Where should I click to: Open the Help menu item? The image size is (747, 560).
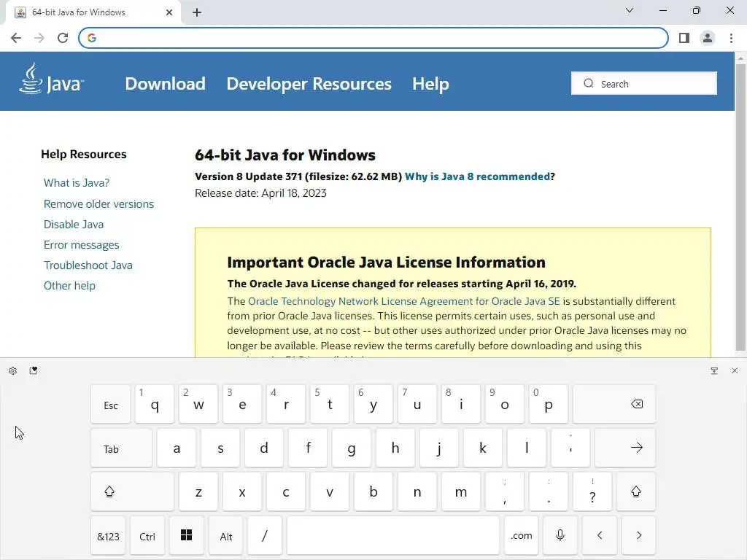pyautogui.click(x=430, y=84)
